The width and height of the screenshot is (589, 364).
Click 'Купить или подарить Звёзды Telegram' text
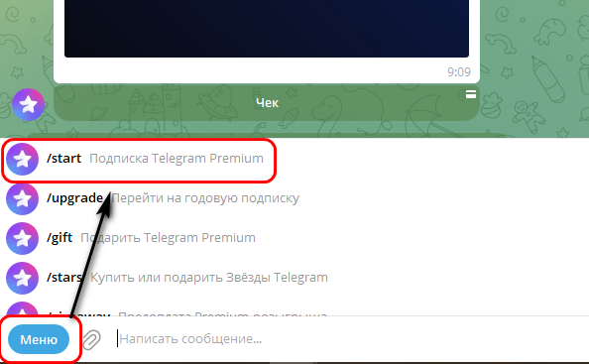(209, 278)
